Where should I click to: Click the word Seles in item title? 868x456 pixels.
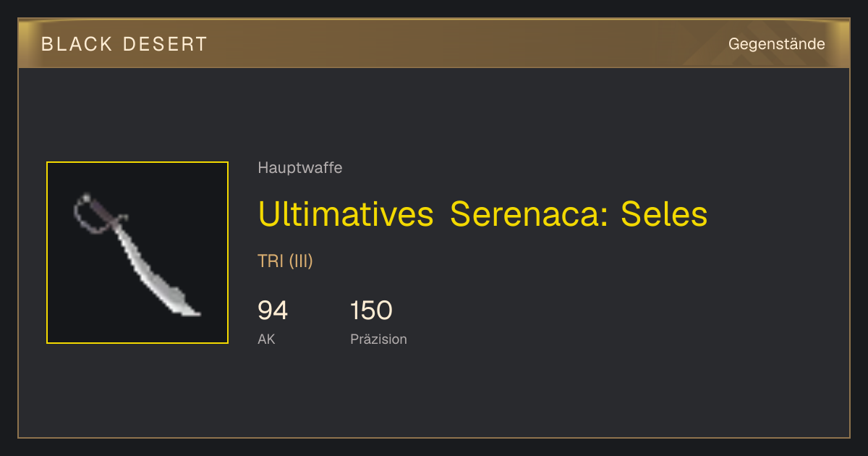coord(664,214)
